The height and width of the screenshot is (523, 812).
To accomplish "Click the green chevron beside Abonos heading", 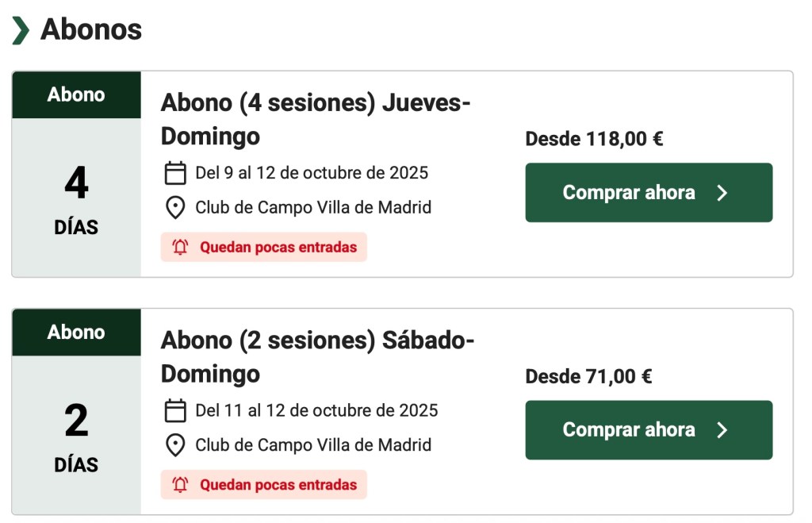I will pyautogui.click(x=21, y=30).
